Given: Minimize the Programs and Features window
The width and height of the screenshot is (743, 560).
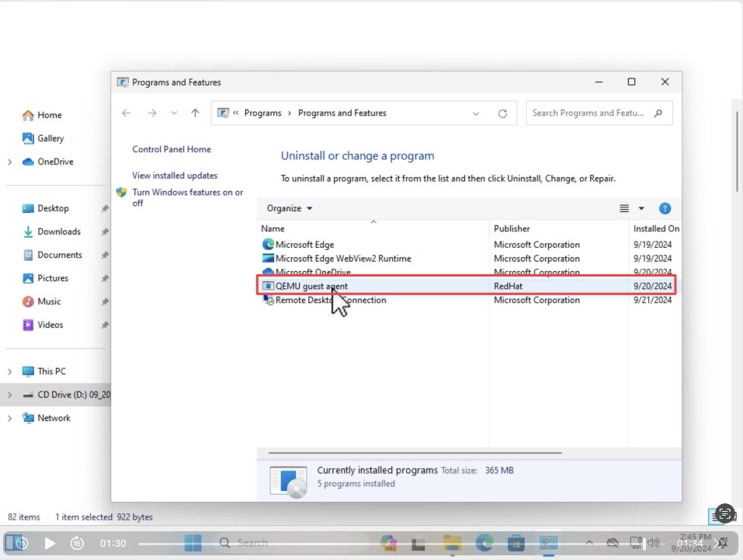Looking at the screenshot, I should pyautogui.click(x=599, y=82).
